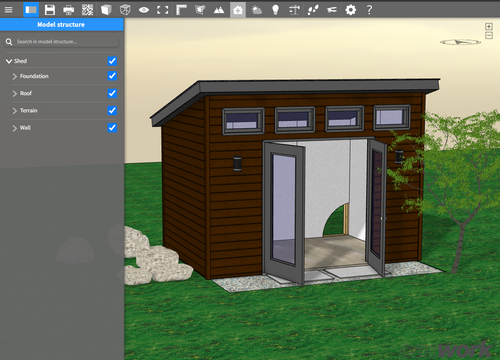Select the Terrain label in tree
This screenshot has width=500, height=360.
28,110
